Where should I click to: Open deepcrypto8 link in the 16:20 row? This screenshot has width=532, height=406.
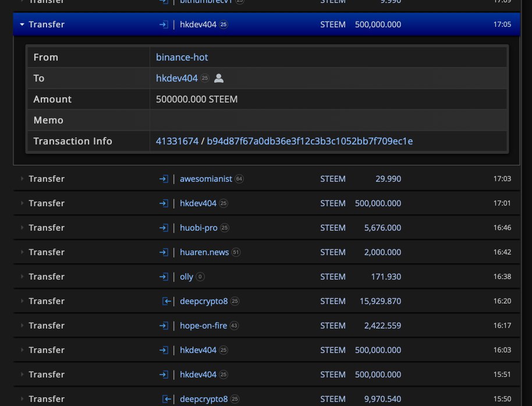point(204,301)
